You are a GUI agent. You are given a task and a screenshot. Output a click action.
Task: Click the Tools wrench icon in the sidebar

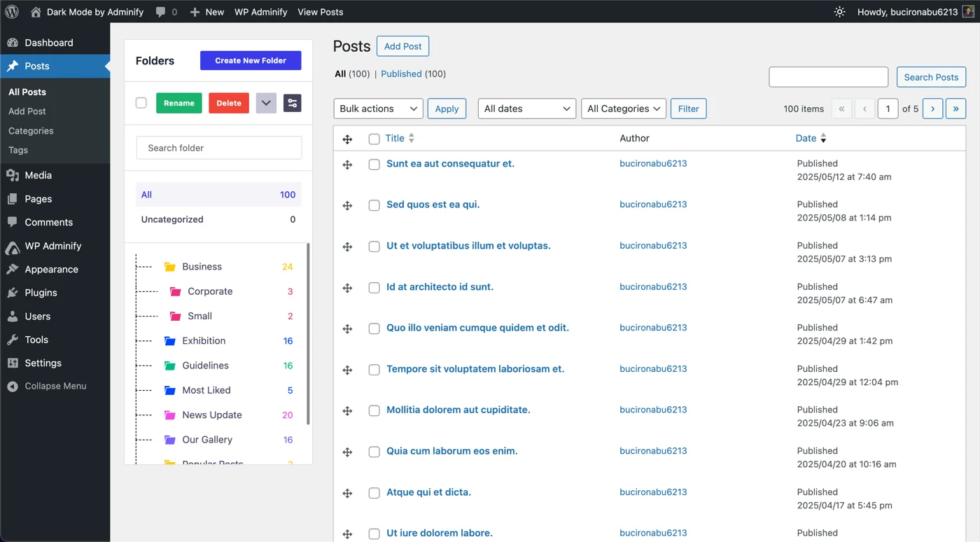(x=13, y=340)
